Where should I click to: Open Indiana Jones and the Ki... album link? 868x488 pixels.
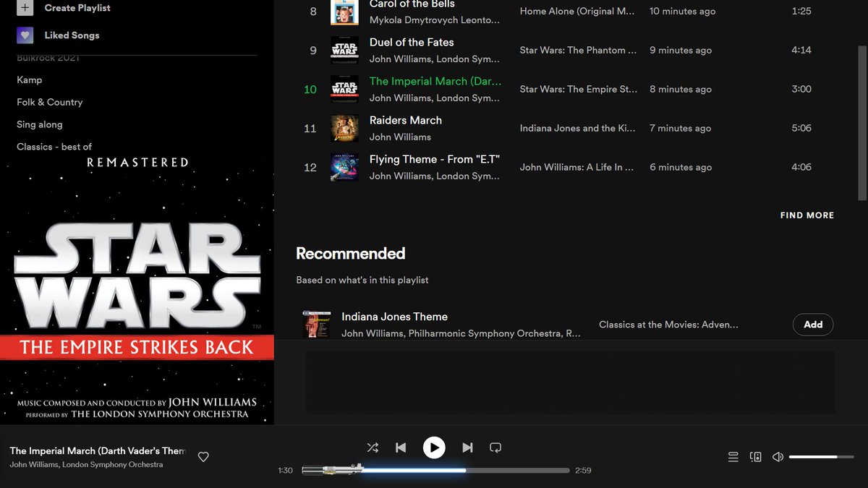578,129
